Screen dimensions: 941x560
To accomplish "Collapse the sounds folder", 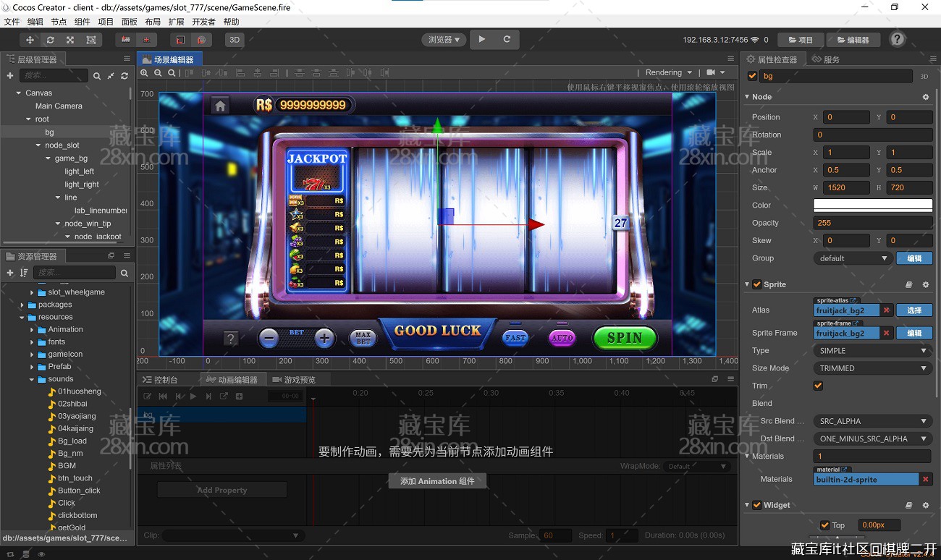I will coord(32,379).
